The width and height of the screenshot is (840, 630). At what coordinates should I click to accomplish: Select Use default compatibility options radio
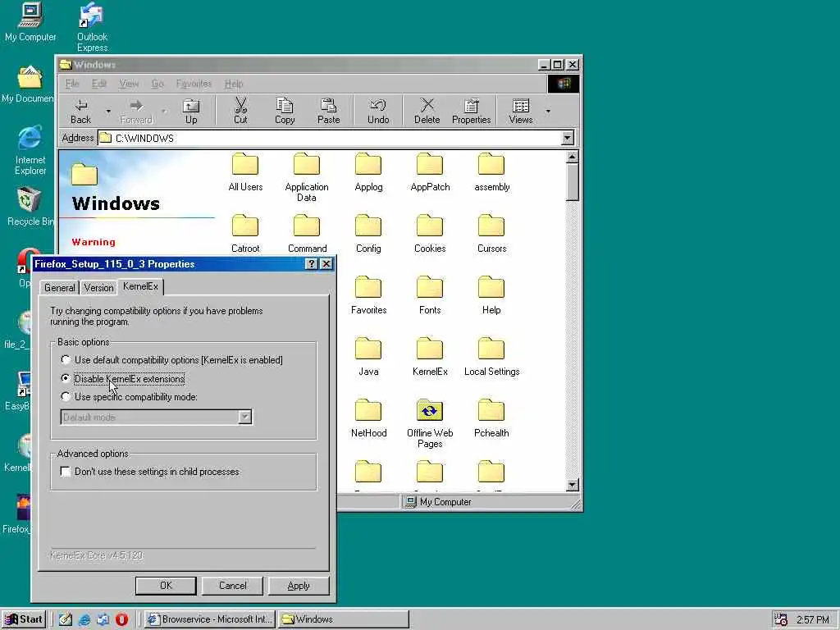(66, 359)
